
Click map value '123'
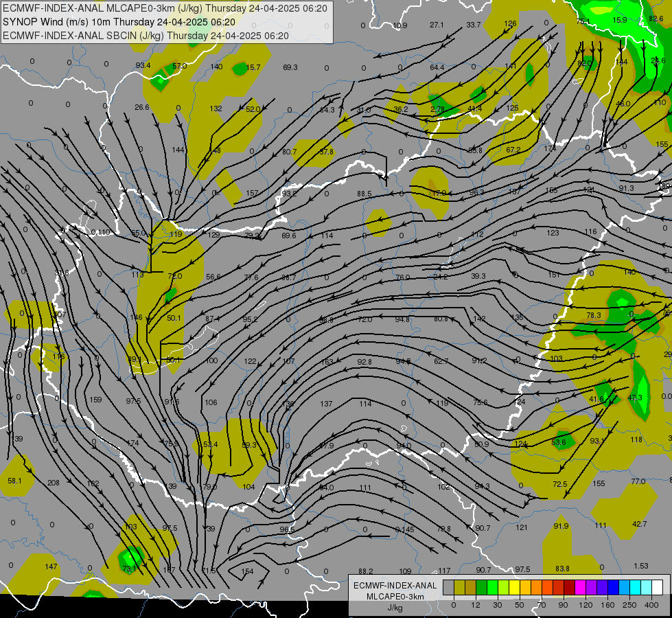pos(553,233)
